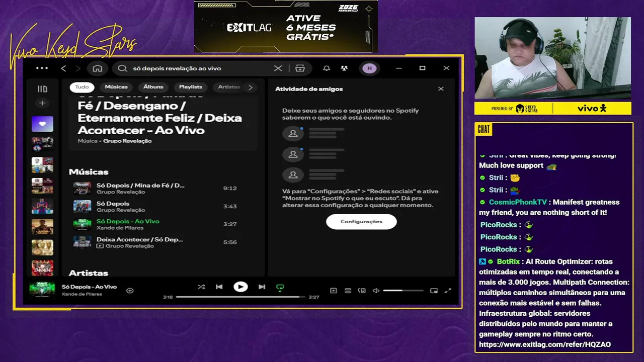Viewport: 644px width, 362px height.
Task: Open the Browse icon beside the search bar
Action: (300, 68)
